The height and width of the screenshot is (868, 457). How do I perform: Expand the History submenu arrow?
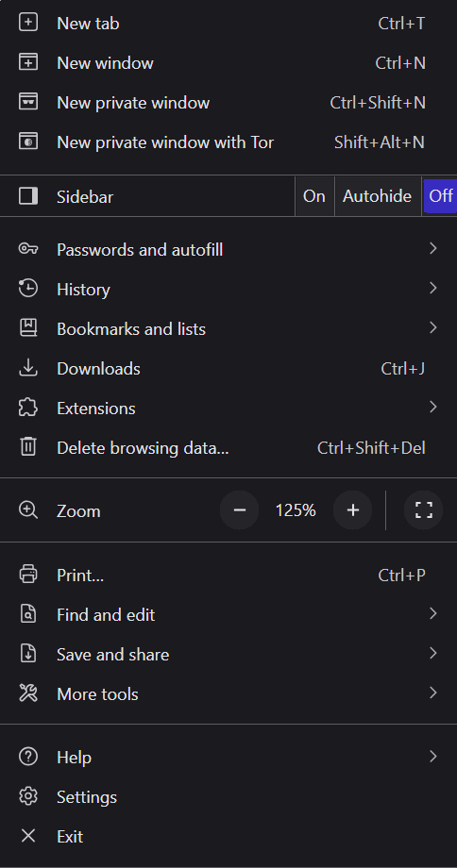click(x=433, y=288)
